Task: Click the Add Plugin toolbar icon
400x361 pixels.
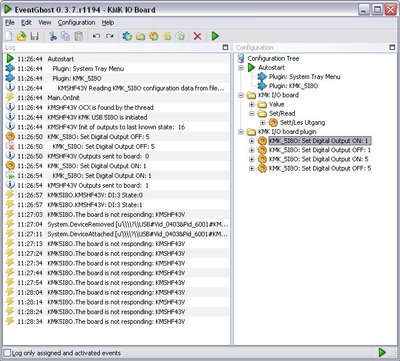Action: [x=127, y=36]
